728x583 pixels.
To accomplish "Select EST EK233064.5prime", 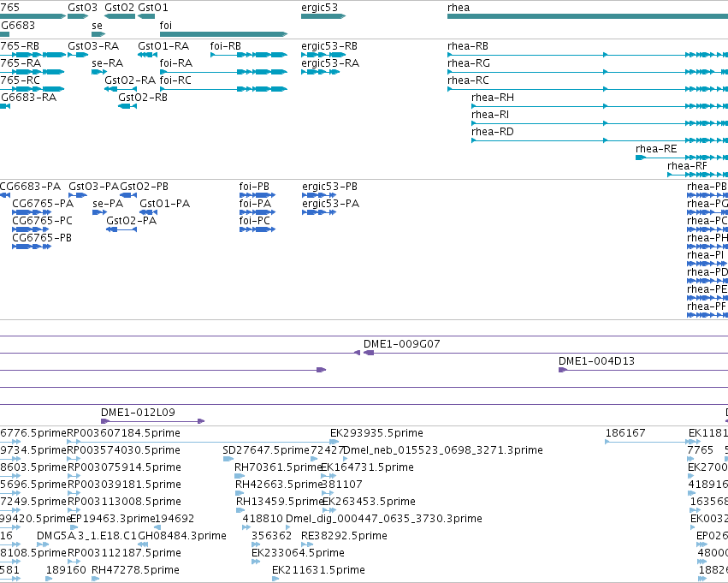I will click(x=256, y=562).
